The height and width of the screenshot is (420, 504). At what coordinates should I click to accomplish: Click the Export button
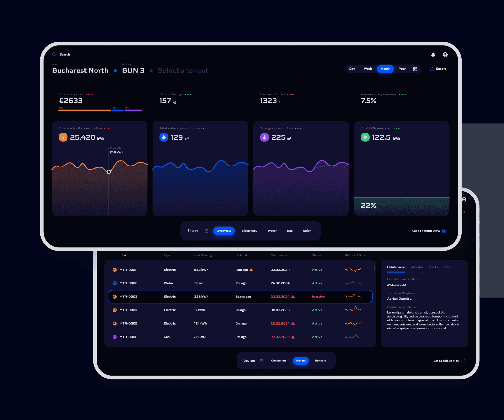point(438,69)
